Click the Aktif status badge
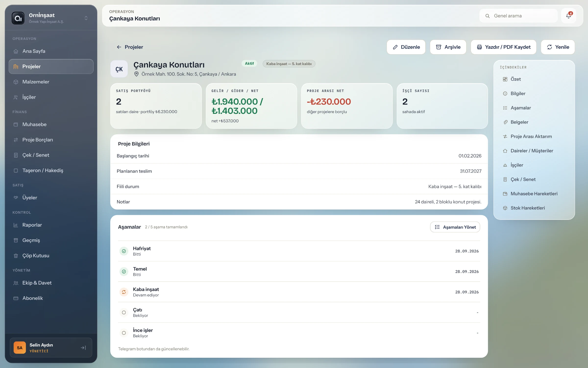The height and width of the screenshot is (368, 588). 249,64
